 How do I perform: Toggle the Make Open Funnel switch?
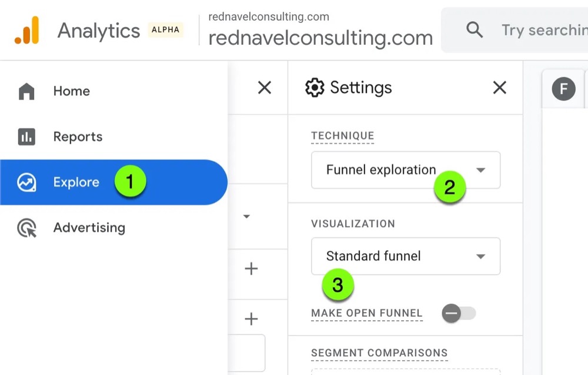click(x=459, y=313)
